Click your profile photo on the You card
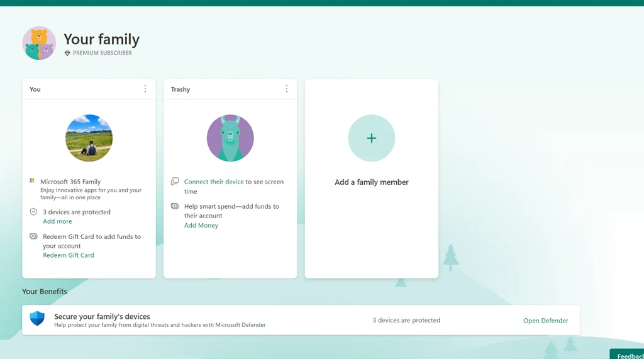The image size is (644, 359). coord(89,138)
